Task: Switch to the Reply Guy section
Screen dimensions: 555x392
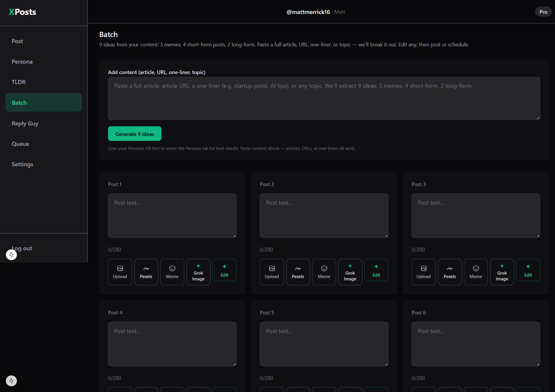Action: (25, 123)
